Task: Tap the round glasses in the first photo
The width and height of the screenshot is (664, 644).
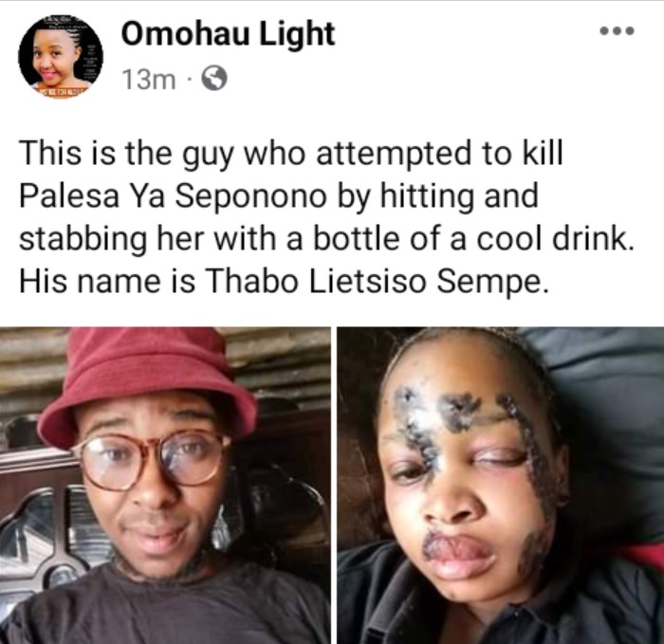Action: tap(153, 459)
